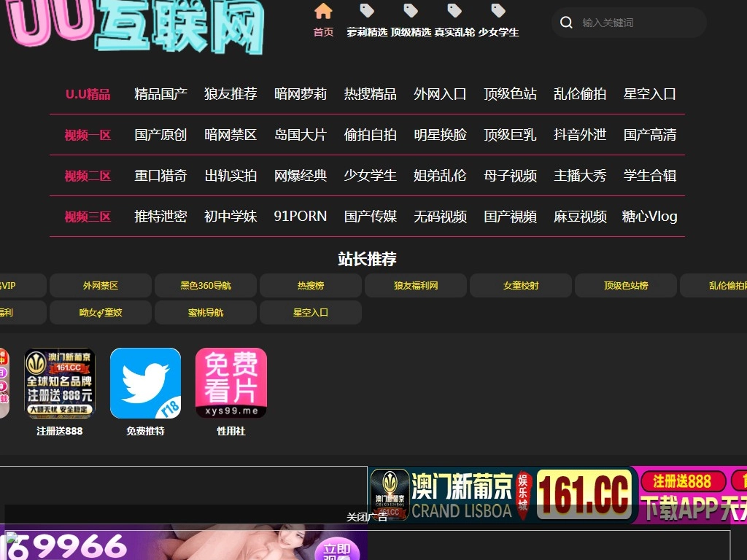The image size is (747, 560).
Task: Open the 糖心Vlog link
Action: [x=649, y=216]
